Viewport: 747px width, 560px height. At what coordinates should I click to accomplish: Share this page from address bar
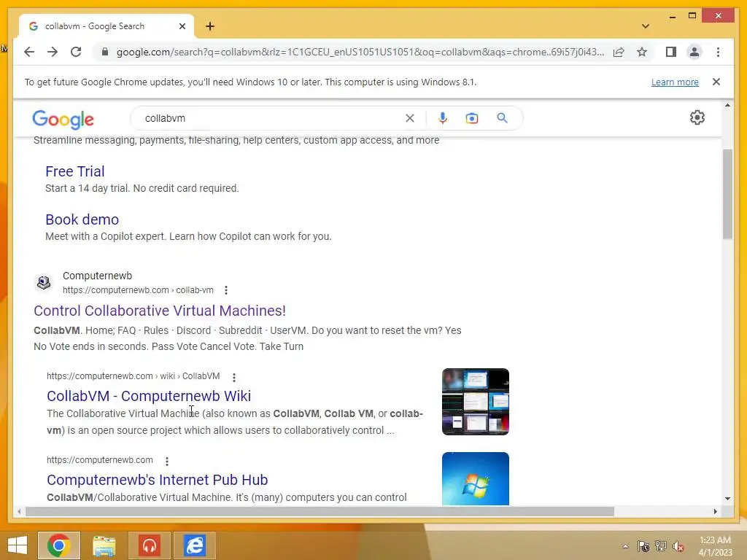[x=619, y=52]
